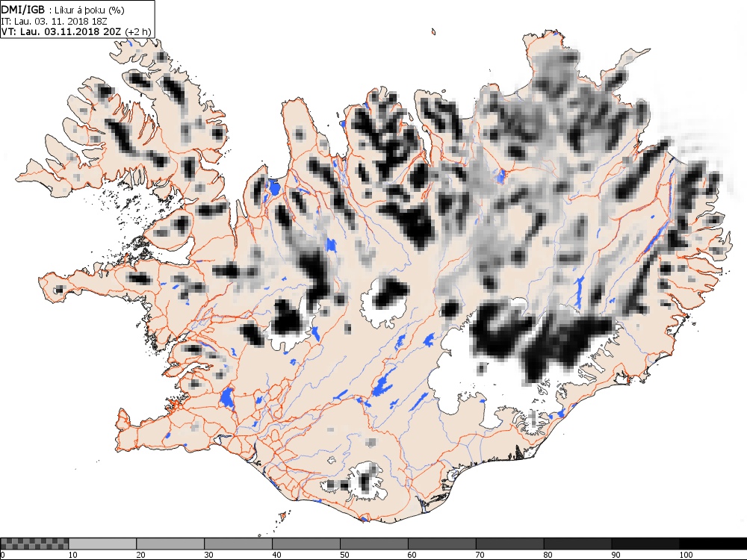This screenshot has height=560, width=747.
Task: Choose the 30–40 percent legend swatch
Action: (238, 544)
